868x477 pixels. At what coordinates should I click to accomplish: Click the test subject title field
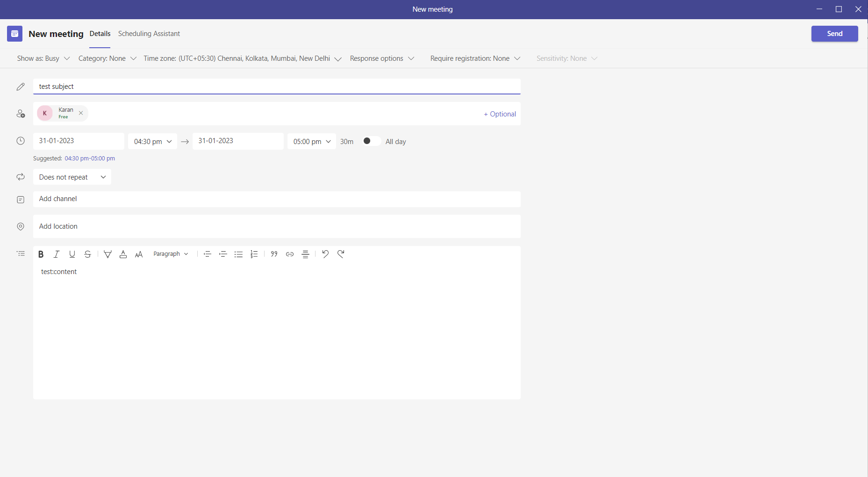click(277, 87)
